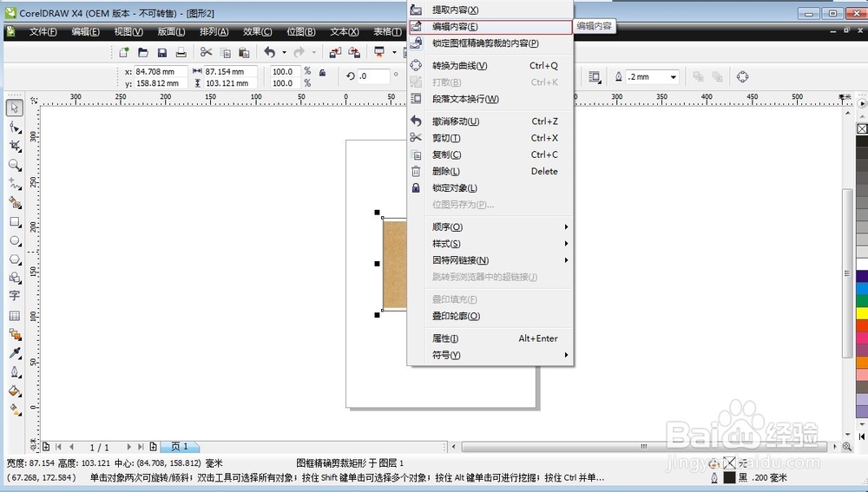
Task: Choose 锁定对象(L) menu entry
Action: click(490, 188)
